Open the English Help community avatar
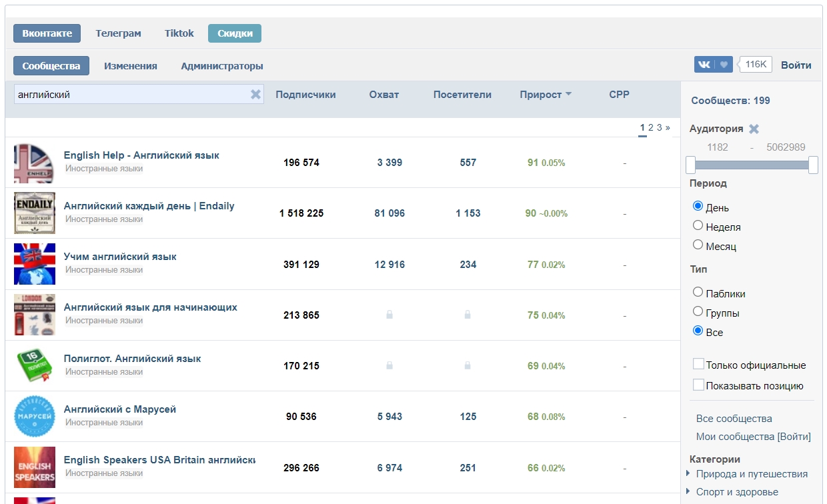827x504 pixels. (35, 163)
